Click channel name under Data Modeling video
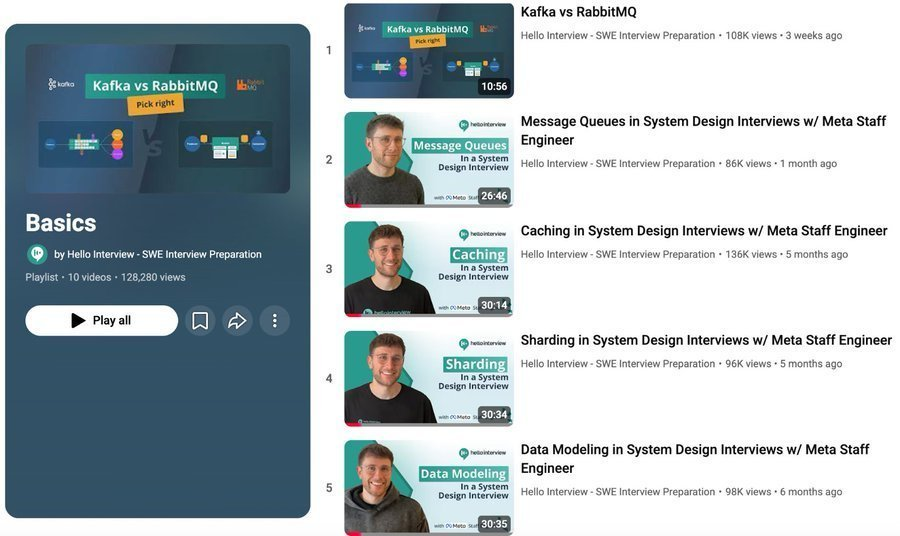The image size is (900, 536). [x=618, y=492]
